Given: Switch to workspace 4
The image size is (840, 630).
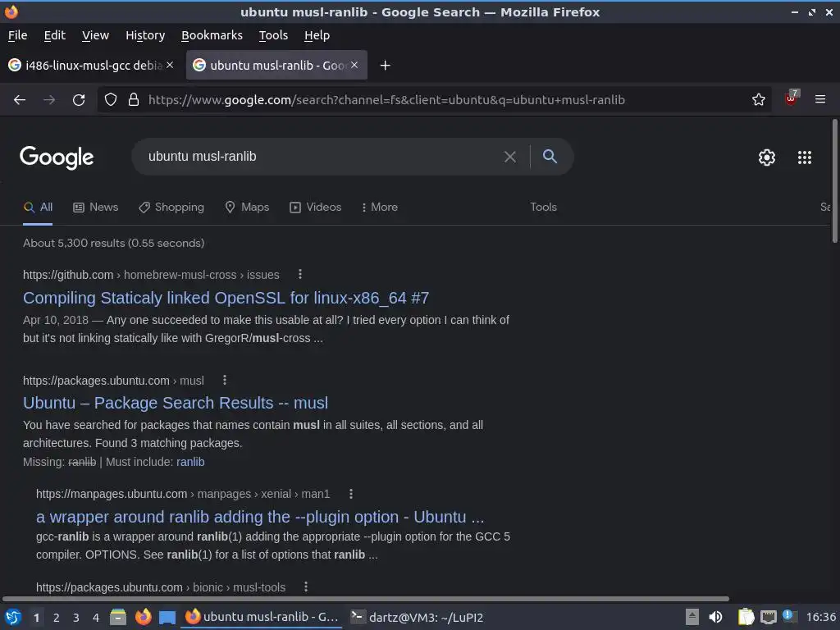Looking at the screenshot, I should 96,618.
